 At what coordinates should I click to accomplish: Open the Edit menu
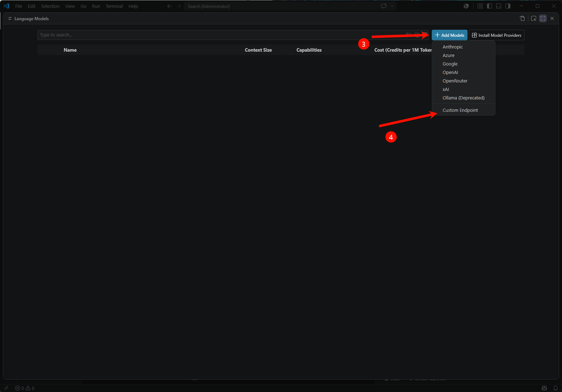click(31, 6)
